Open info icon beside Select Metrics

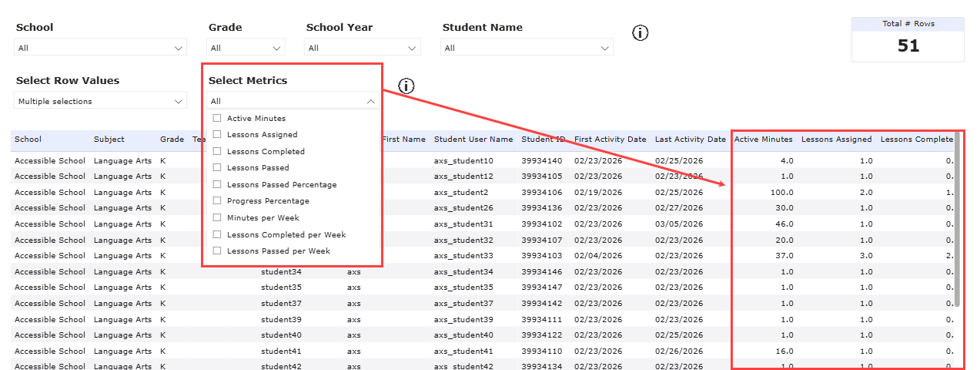(406, 86)
